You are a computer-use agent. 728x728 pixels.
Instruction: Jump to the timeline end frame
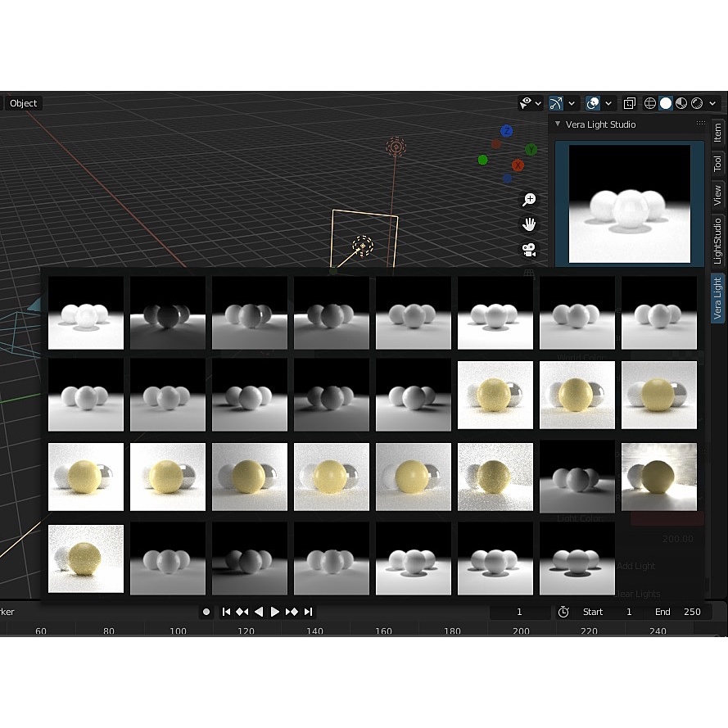[x=308, y=612]
